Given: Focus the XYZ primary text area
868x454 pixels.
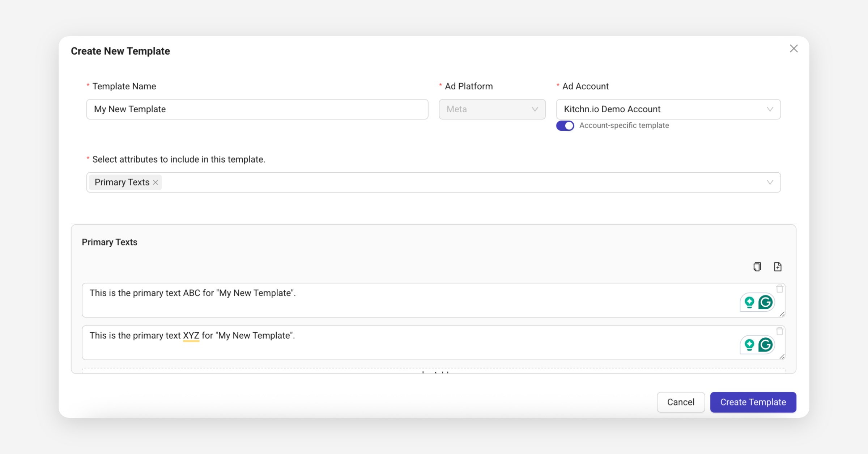Looking at the screenshot, I should 398,342.
